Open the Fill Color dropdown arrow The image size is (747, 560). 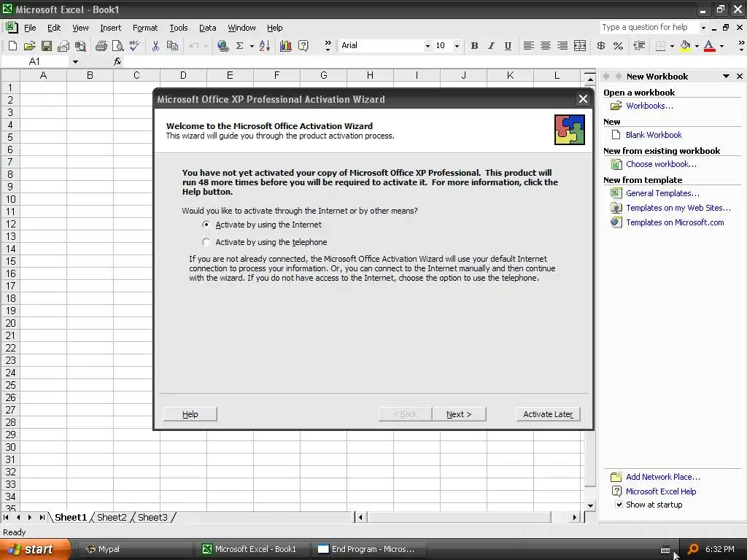tap(697, 46)
